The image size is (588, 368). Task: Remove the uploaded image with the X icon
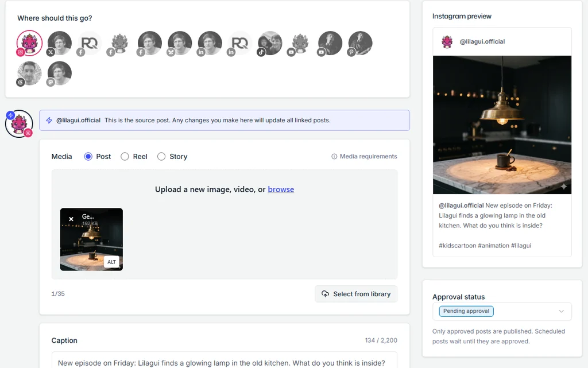pos(71,219)
